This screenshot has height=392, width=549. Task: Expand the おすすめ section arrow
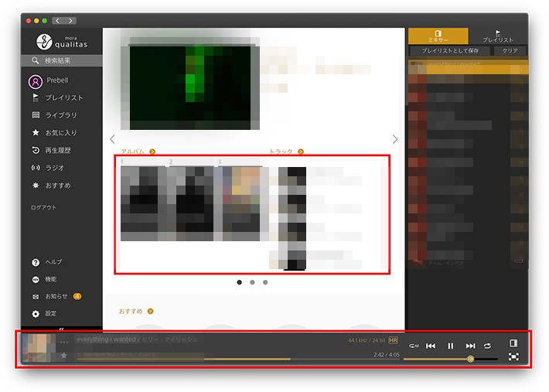pos(151,311)
